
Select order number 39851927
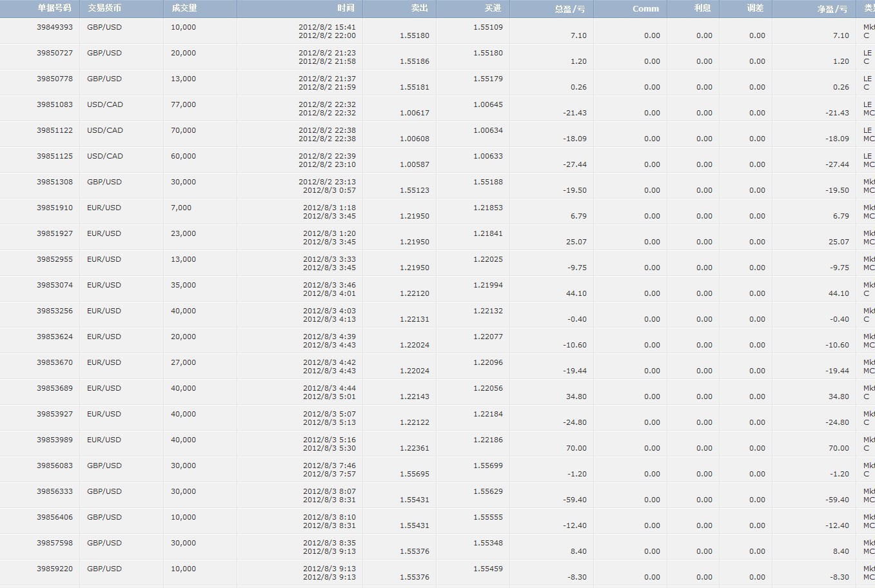(55, 233)
